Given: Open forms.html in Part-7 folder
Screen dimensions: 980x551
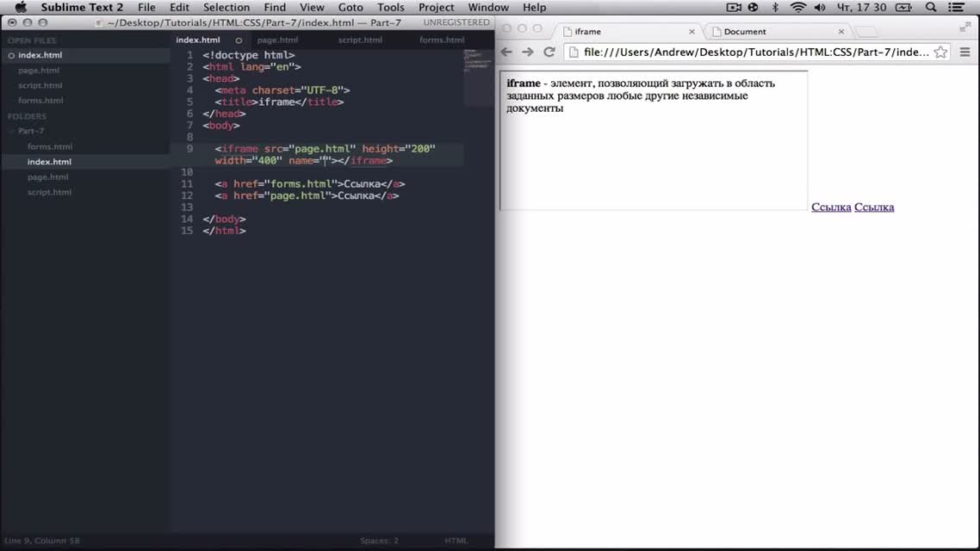Looking at the screenshot, I should click(x=50, y=146).
